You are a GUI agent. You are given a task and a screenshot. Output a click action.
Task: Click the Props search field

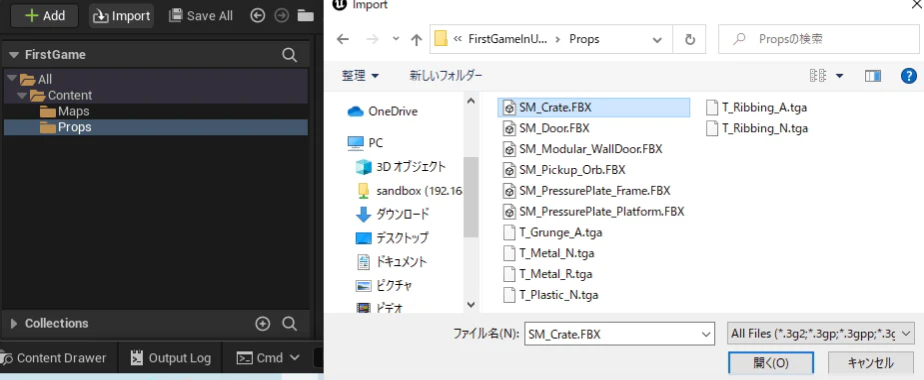[818, 39]
